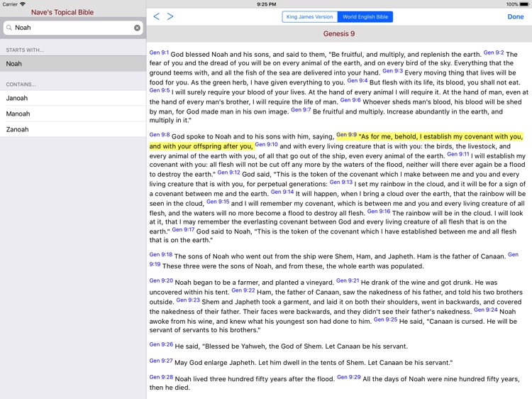
Task: Tap the Gen 9:27 verse reference
Action: [x=161, y=361]
